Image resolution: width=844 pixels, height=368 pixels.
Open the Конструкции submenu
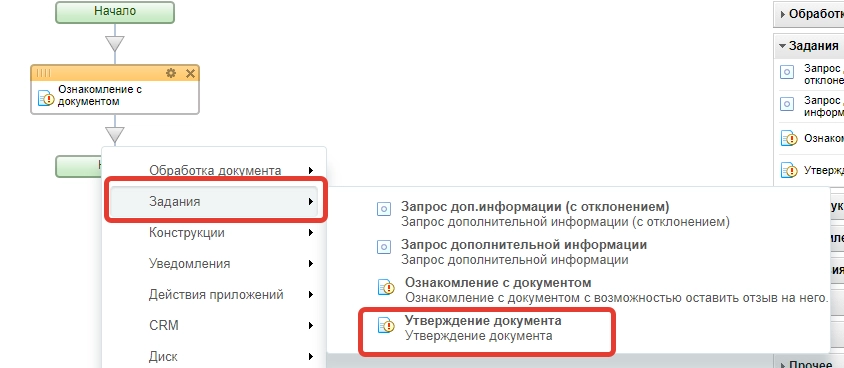[214, 233]
